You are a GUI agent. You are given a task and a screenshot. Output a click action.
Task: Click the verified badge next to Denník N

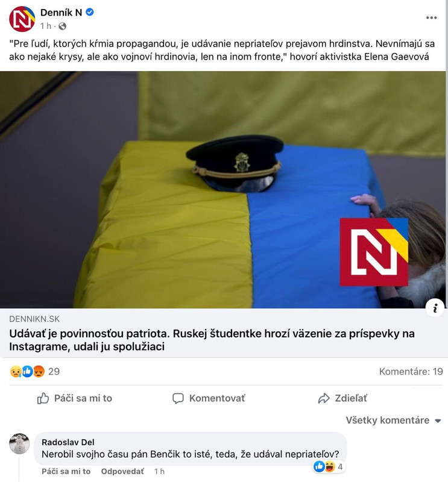coord(89,12)
